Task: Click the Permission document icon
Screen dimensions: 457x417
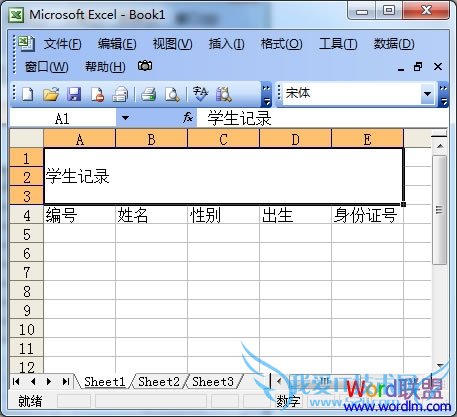Action: pos(97,94)
